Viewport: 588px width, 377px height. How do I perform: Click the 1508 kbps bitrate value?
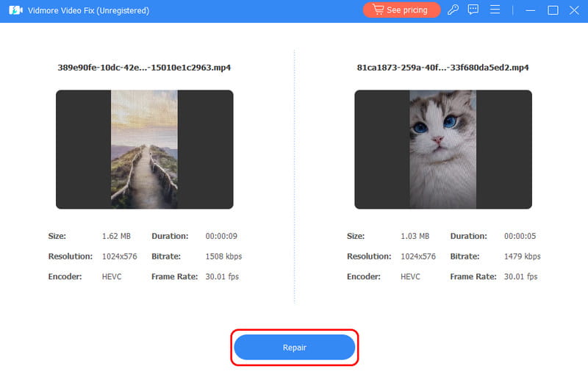[x=223, y=256]
